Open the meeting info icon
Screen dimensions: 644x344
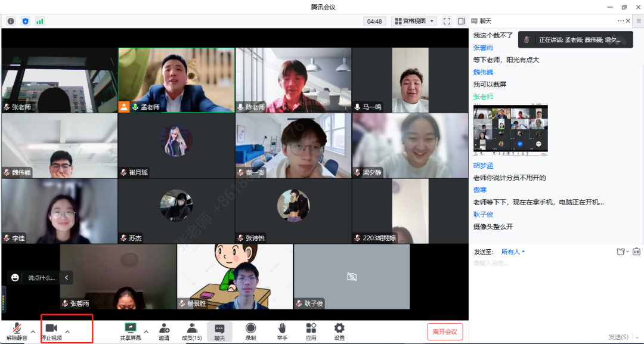tap(11, 21)
